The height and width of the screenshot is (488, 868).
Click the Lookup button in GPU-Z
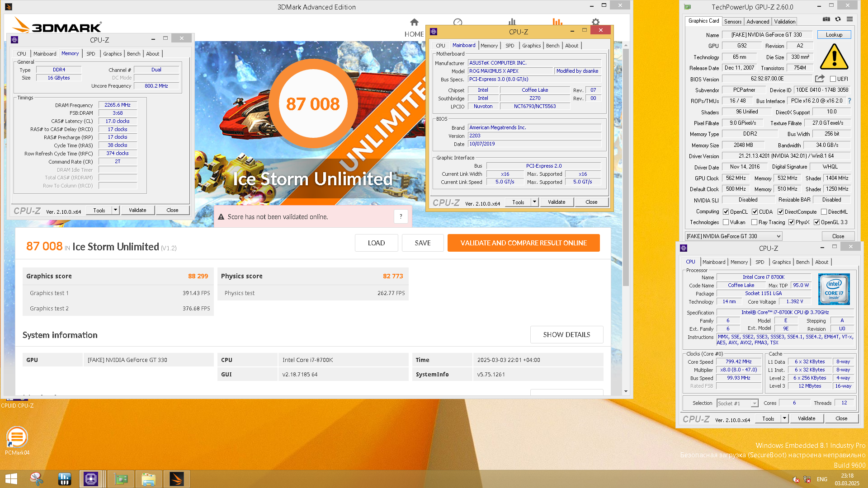point(834,35)
